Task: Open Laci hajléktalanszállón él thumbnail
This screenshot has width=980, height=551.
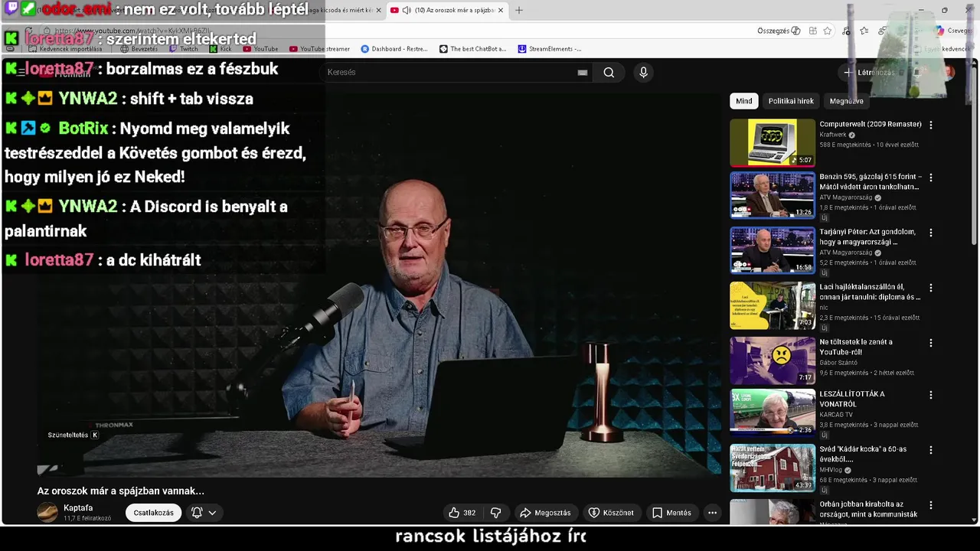Action: pyautogui.click(x=773, y=305)
